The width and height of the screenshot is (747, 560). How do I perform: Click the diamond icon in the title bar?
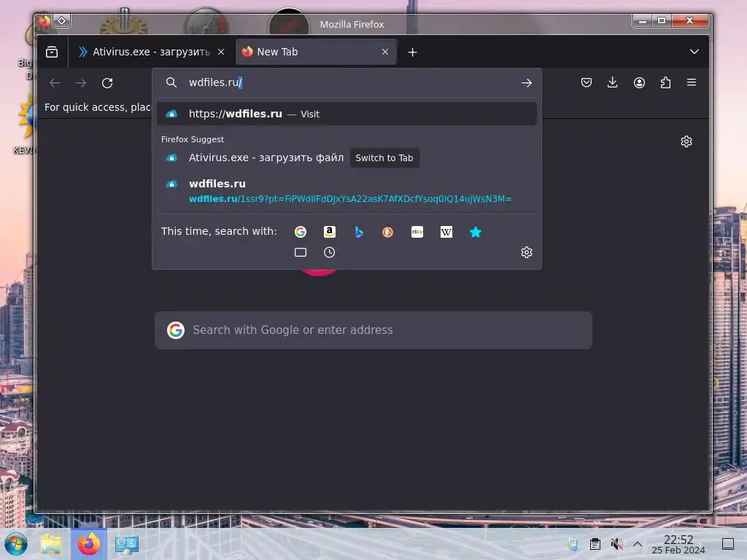click(62, 21)
